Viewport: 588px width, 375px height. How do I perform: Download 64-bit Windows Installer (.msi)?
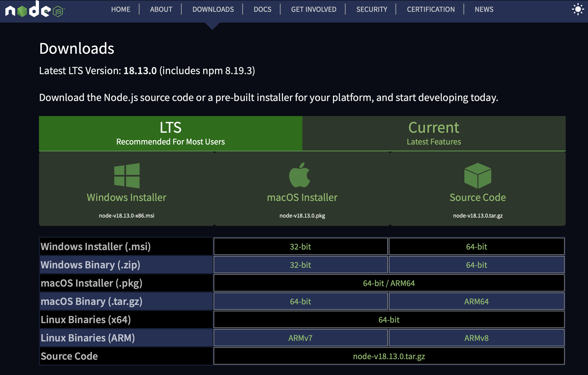click(x=476, y=247)
